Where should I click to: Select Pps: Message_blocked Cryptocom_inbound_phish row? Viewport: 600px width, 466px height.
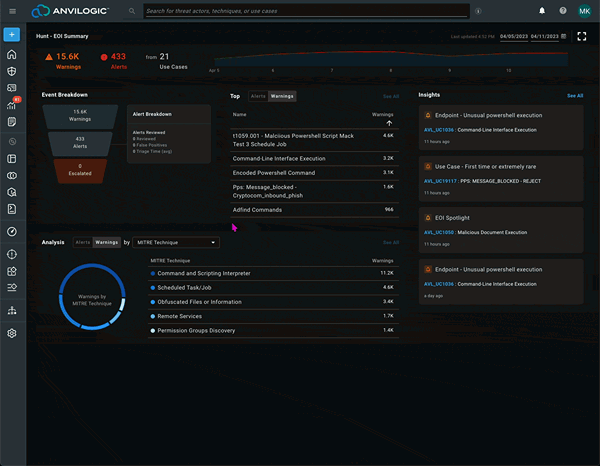pos(315,191)
